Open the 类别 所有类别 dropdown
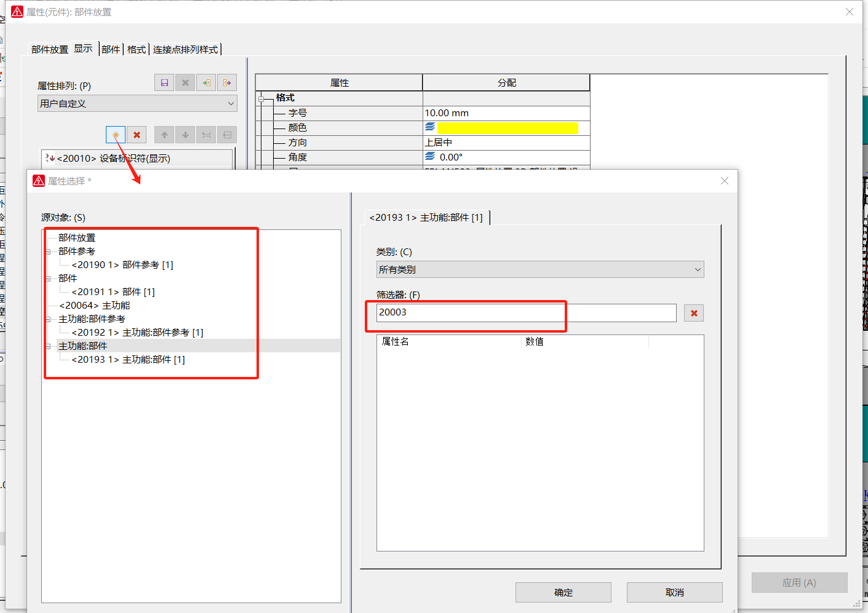The height and width of the screenshot is (613, 868). coord(540,269)
